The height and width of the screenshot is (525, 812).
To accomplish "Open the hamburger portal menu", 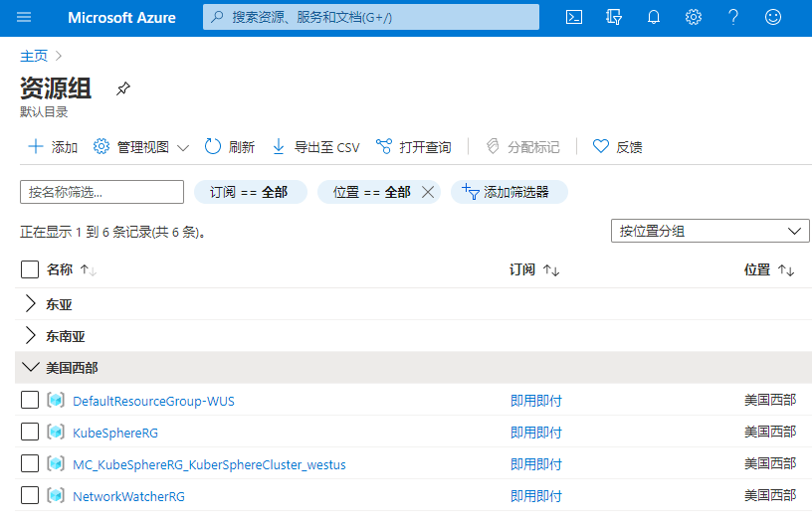I will click(24, 18).
